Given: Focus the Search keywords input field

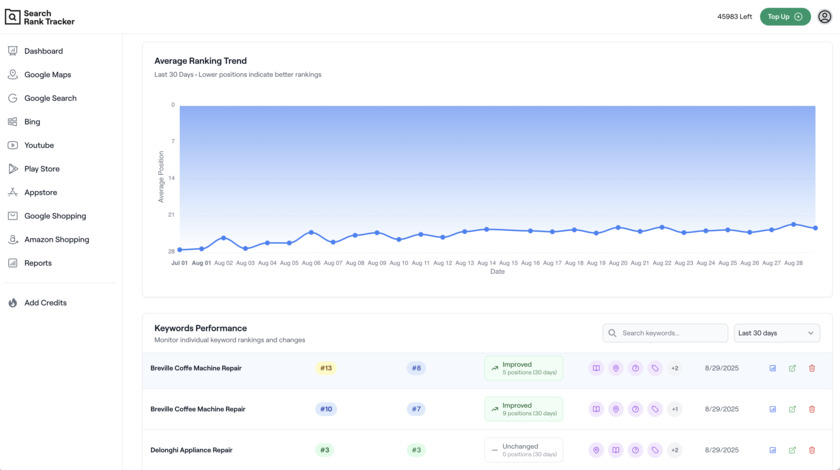Looking at the screenshot, I should coord(672,333).
